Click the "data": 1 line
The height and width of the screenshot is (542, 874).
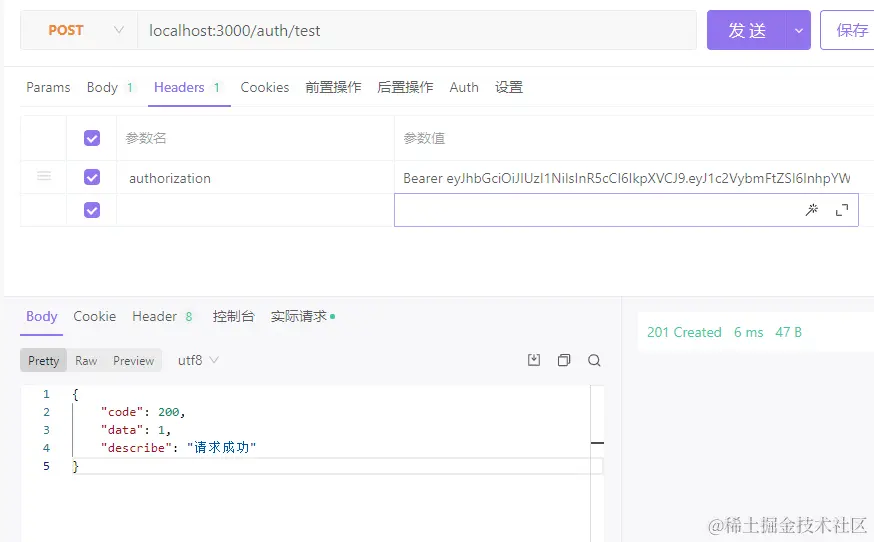click(135, 430)
